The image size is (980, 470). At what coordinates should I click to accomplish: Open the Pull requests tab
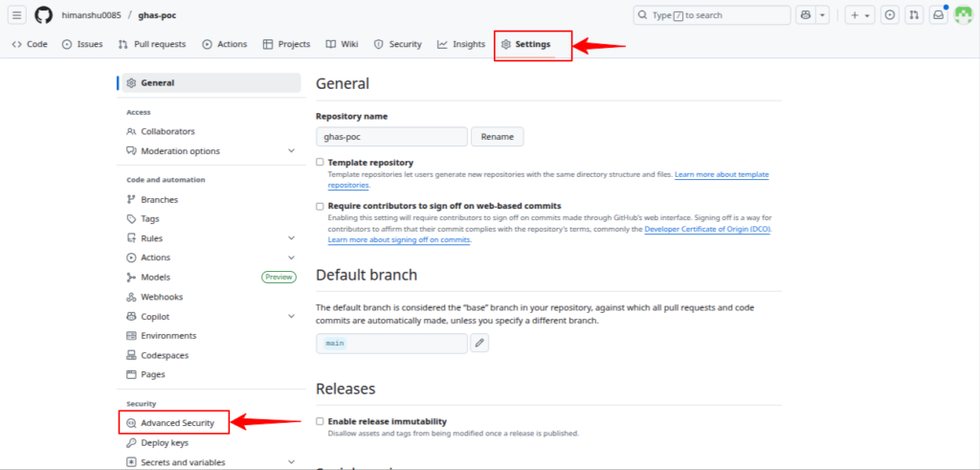[152, 44]
